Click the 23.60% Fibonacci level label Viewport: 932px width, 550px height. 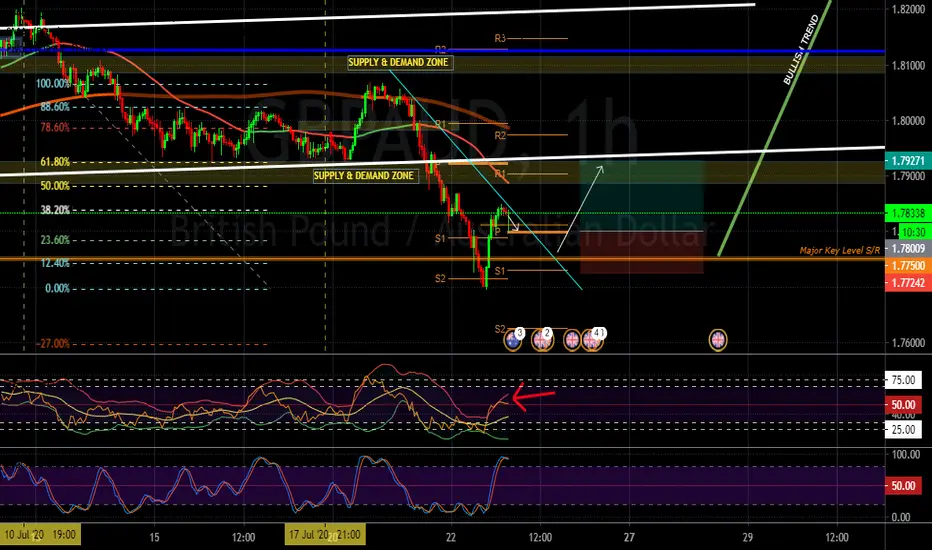pos(55,240)
